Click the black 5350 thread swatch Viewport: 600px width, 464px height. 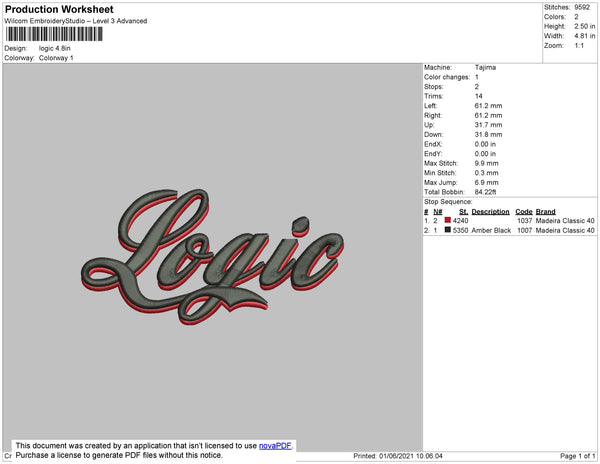[448, 230]
